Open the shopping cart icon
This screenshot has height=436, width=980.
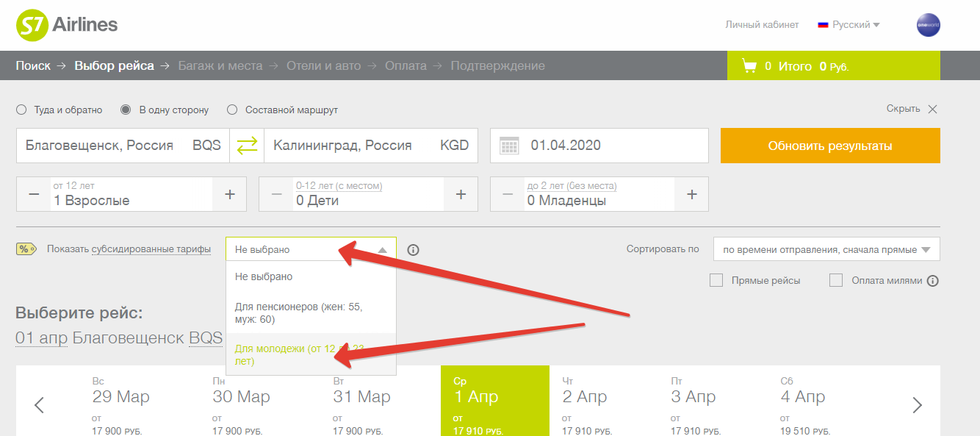[x=749, y=66]
